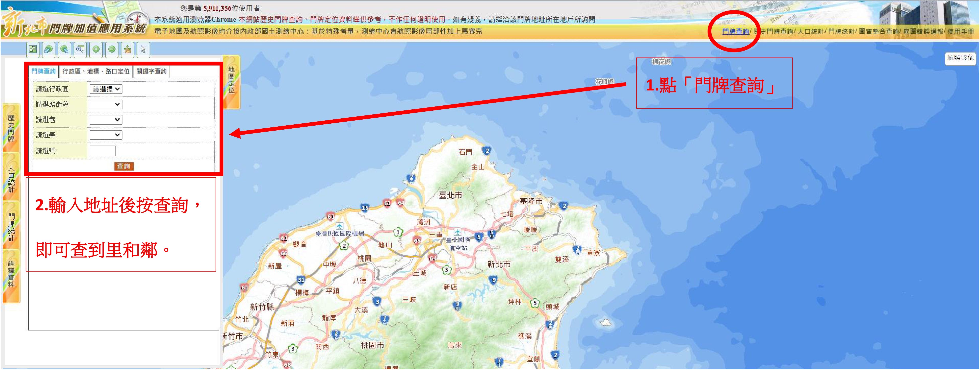Click the 平溪 label on the map
Viewport: 980px width, 370px height.
pos(531,248)
